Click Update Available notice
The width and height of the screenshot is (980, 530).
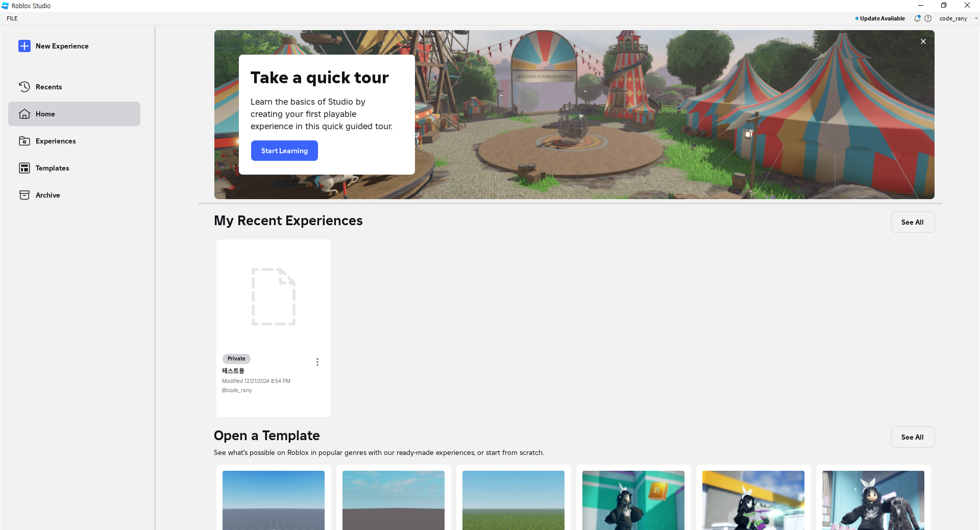[880, 18]
